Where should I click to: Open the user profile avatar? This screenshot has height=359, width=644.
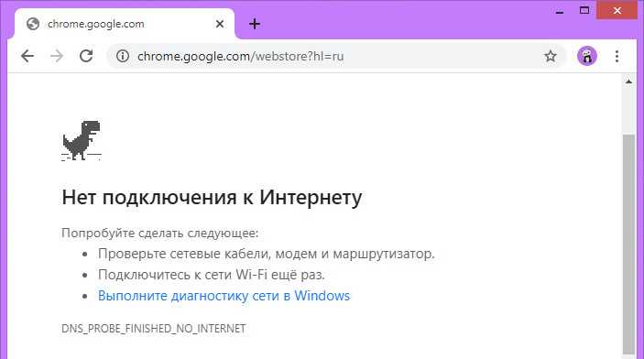coord(587,56)
